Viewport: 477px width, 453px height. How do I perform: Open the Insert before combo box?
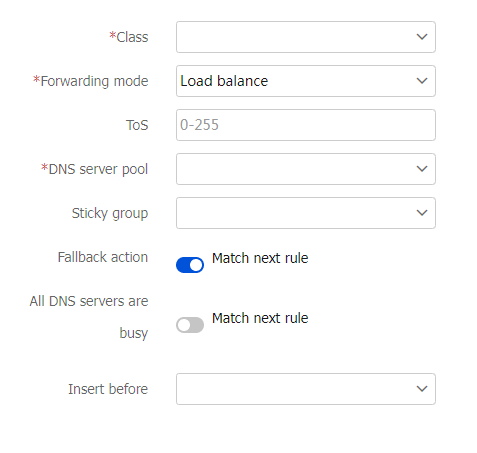pos(306,389)
